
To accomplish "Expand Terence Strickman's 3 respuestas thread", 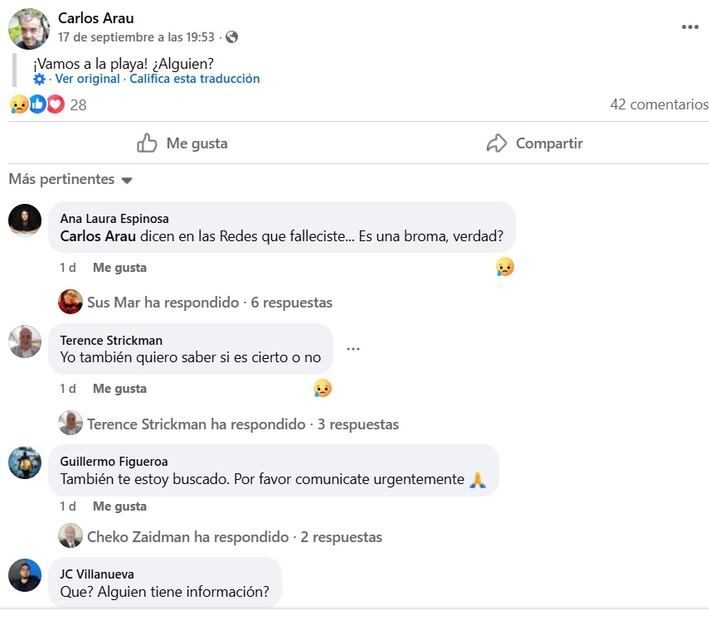I will 242,424.
